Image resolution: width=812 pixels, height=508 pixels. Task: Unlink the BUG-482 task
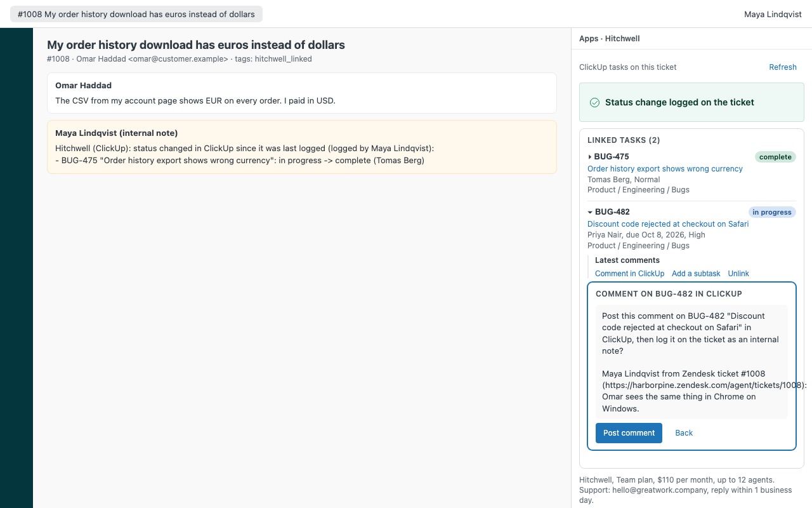click(x=738, y=274)
